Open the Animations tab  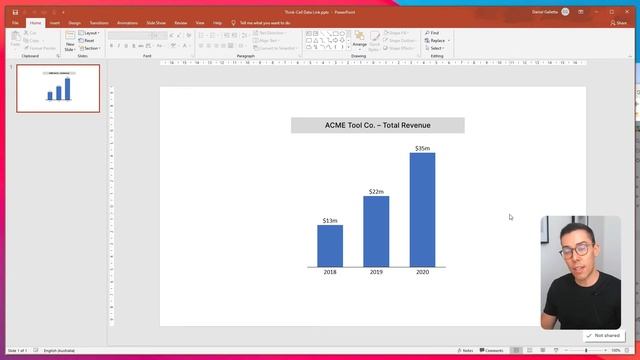[x=127, y=23]
